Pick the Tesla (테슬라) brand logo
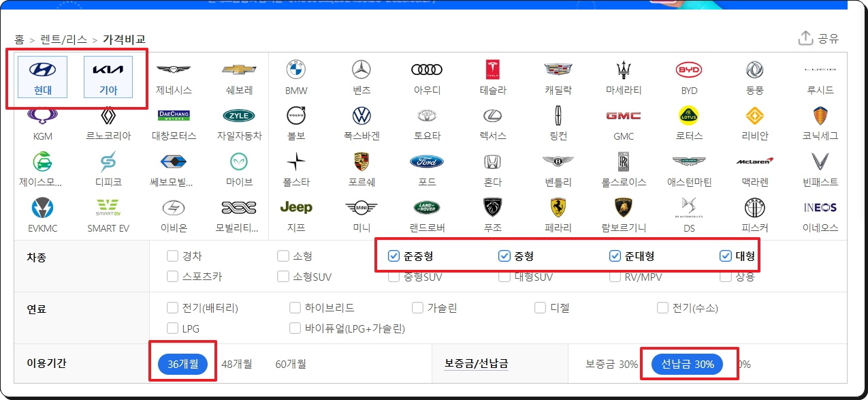868x400 pixels. click(x=493, y=70)
